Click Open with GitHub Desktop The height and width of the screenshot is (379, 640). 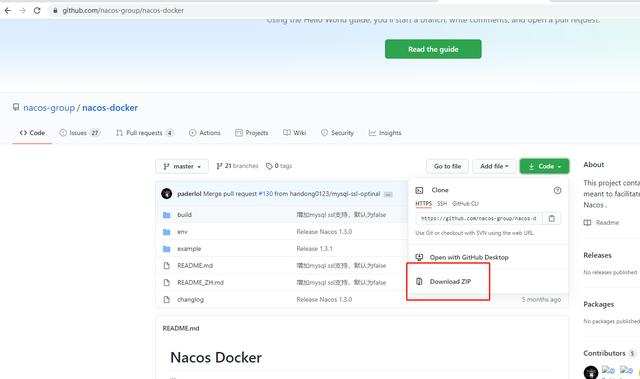(469, 257)
